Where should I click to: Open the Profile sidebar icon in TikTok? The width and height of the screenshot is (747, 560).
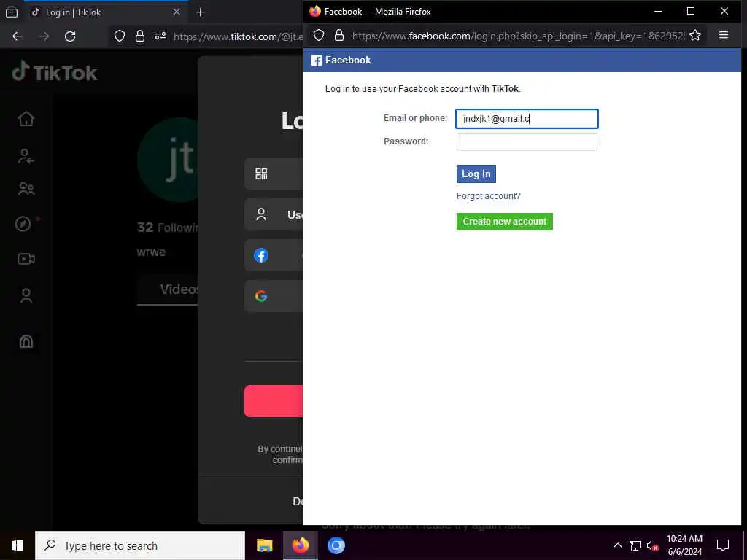point(26,296)
